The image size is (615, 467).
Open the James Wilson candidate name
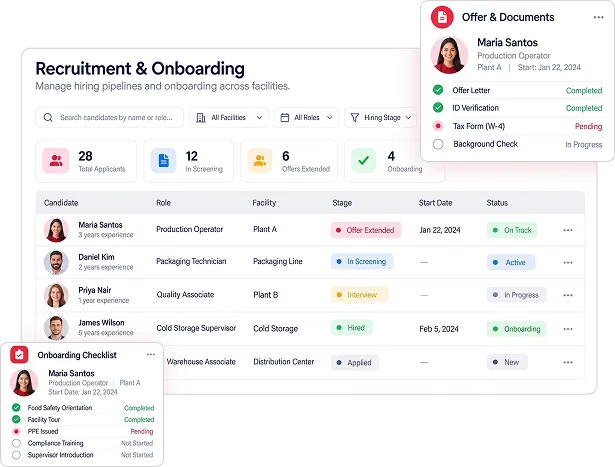101,323
